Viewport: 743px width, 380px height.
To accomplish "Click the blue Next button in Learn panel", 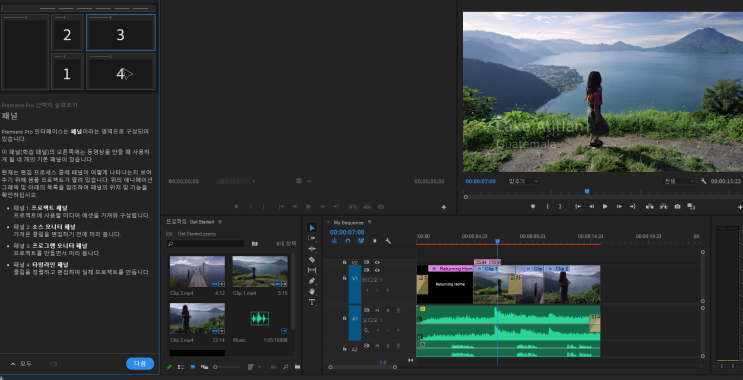I will click(140, 364).
